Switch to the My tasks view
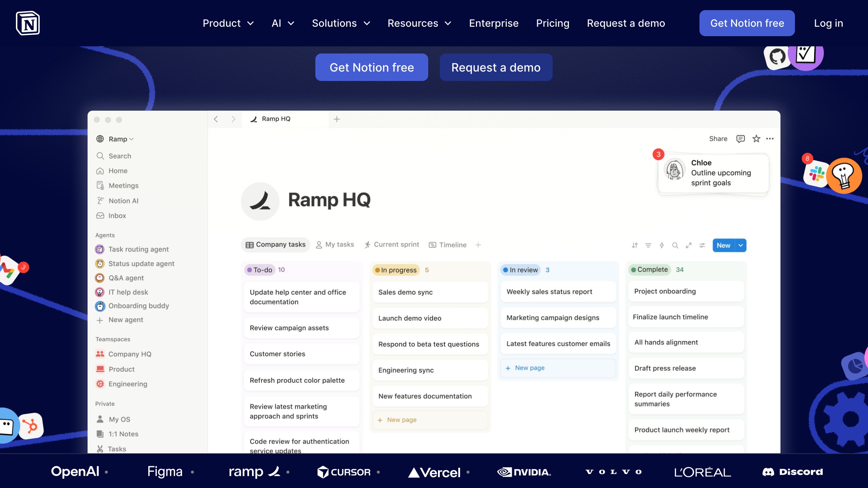This screenshot has width=868, height=488. tap(339, 244)
